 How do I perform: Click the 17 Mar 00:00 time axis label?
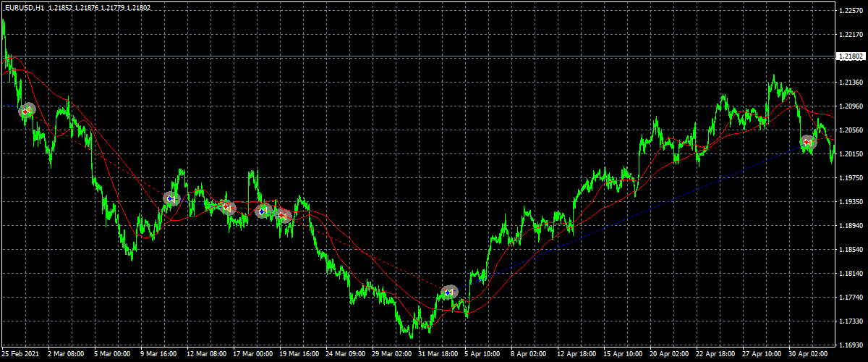(x=252, y=355)
